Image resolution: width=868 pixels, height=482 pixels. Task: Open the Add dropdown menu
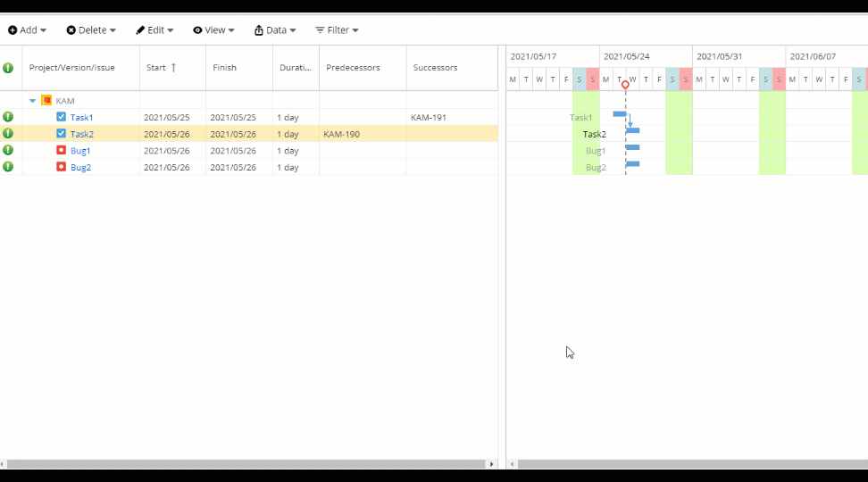(x=27, y=30)
